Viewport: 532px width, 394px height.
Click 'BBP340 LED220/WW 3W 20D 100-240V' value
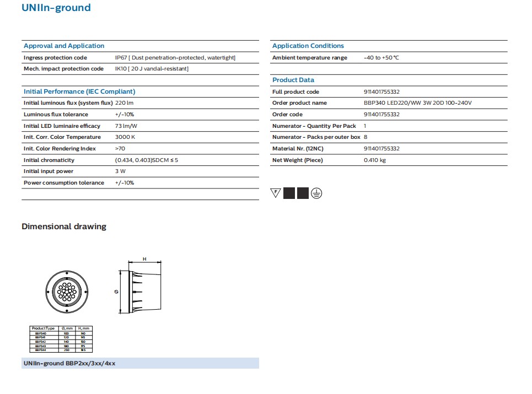coord(418,102)
